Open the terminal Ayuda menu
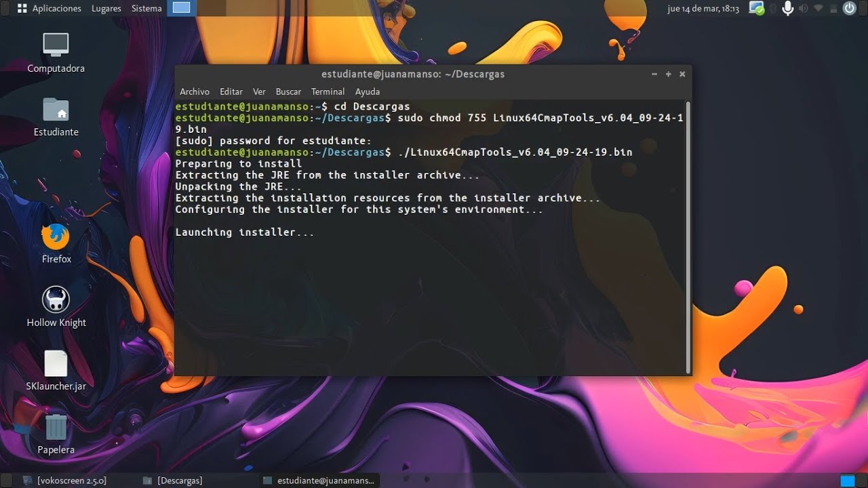The height and width of the screenshot is (488, 868). click(368, 91)
